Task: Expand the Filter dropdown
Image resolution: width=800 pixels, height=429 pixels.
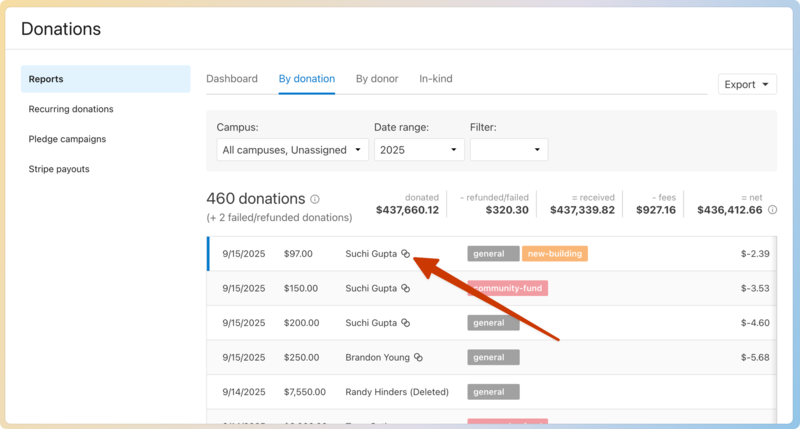Action: pyautogui.click(x=508, y=150)
